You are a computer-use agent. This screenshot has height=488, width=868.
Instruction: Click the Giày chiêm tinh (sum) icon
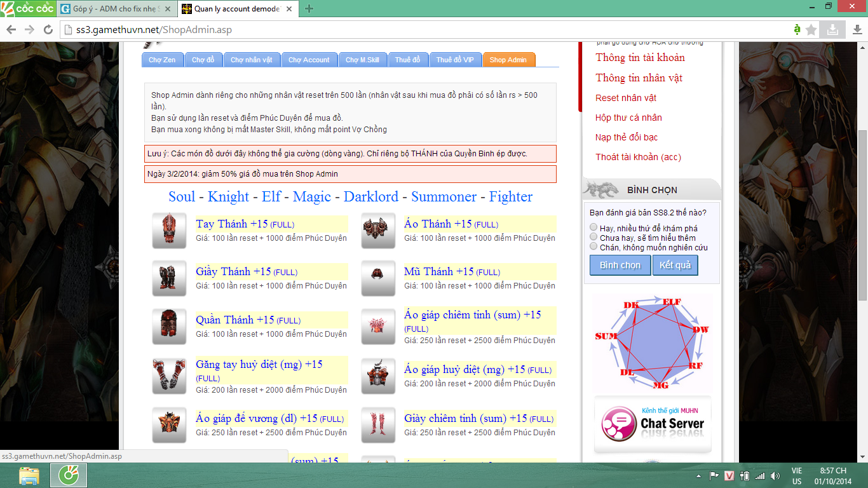coord(379,425)
